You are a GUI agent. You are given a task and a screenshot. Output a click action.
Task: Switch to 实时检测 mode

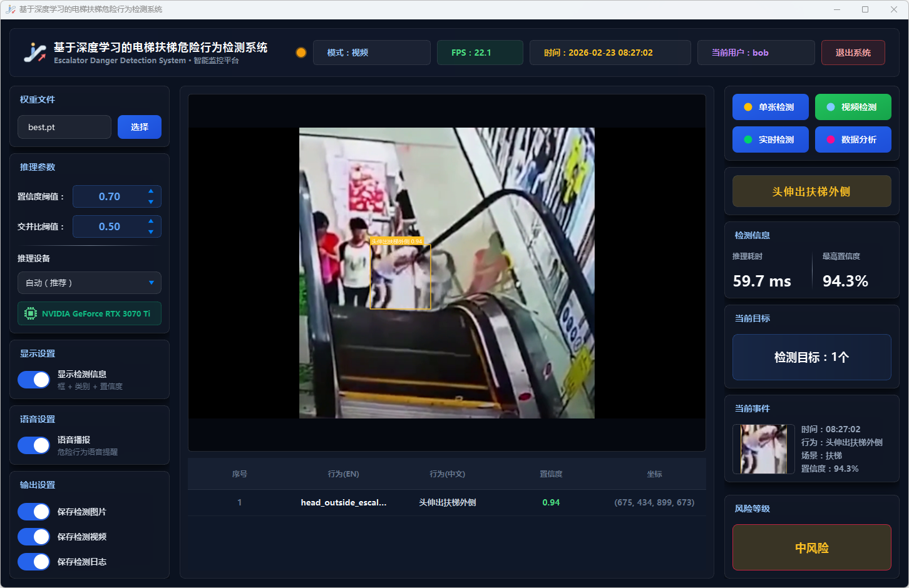click(770, 139)
